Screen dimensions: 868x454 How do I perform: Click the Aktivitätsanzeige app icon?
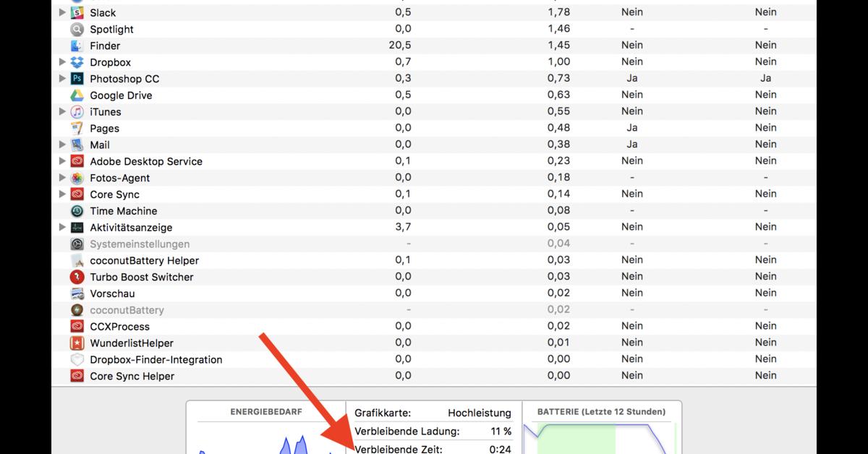click(77, 228)
